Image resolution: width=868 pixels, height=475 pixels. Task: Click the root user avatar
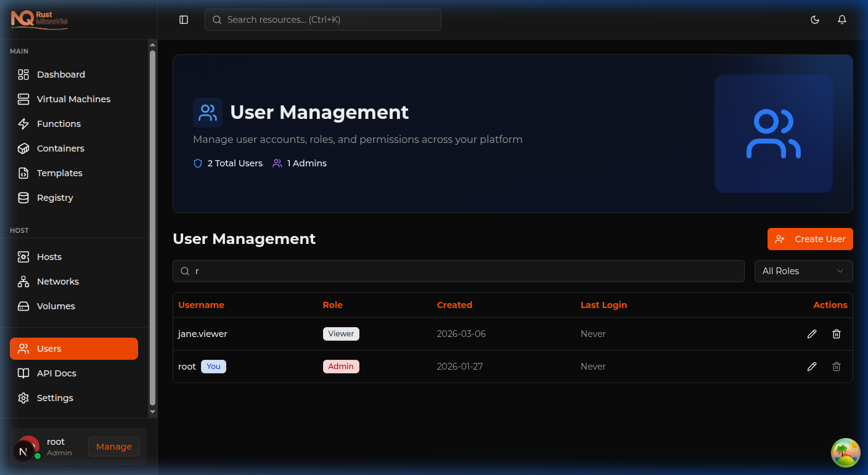[x=28, y=446]
